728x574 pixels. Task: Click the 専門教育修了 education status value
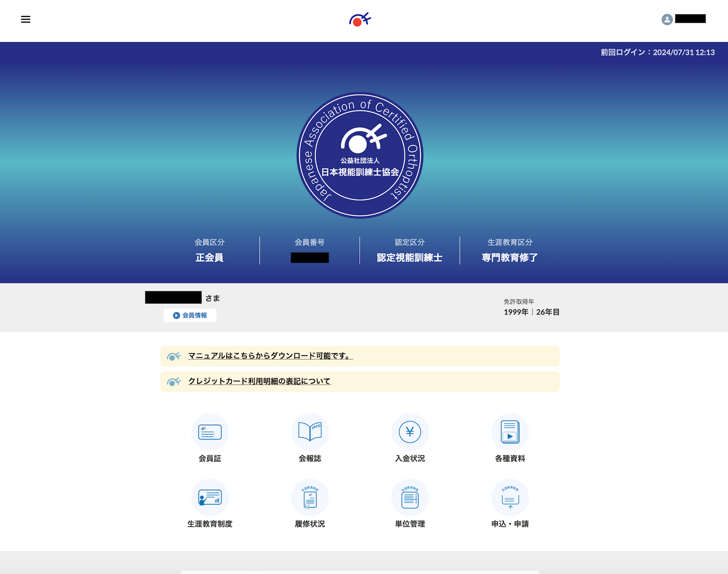pyautogui.click(x=510, y=258)
